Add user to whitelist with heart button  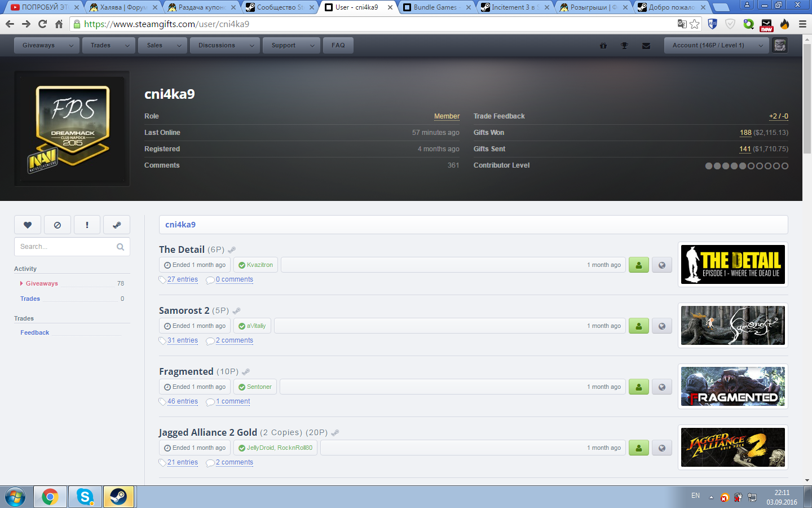click(28, 225)
